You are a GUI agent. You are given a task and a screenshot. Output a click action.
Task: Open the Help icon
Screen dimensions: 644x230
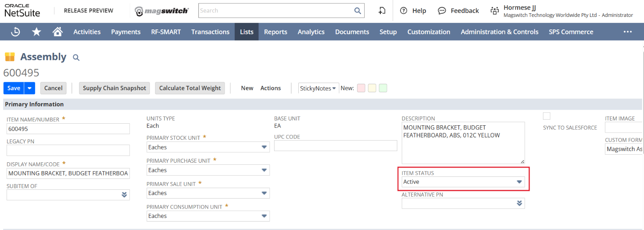click(x=404, y=11)
